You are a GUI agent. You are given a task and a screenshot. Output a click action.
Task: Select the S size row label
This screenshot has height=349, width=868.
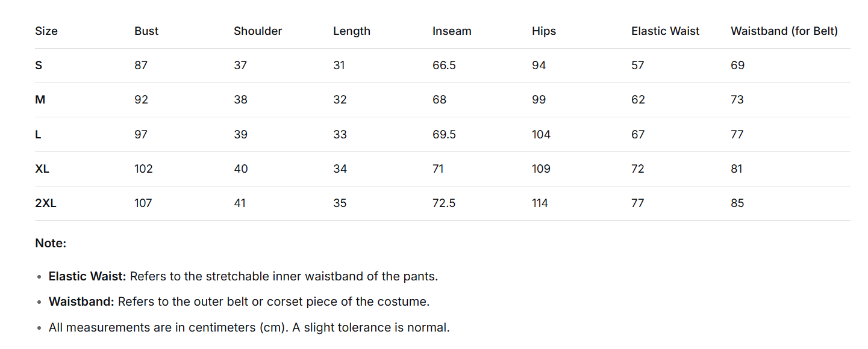[x=39, y=66]
